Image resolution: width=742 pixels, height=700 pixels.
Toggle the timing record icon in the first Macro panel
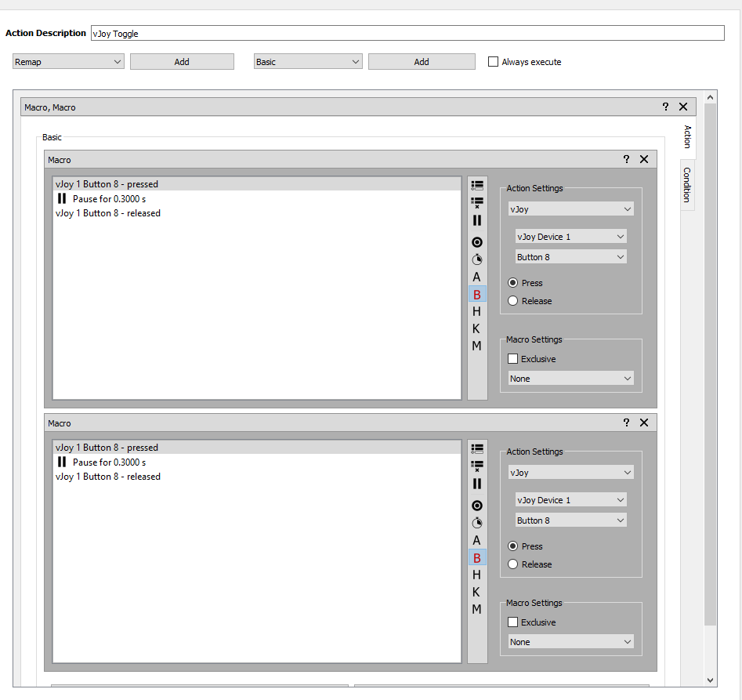click(x=477, y=259)
